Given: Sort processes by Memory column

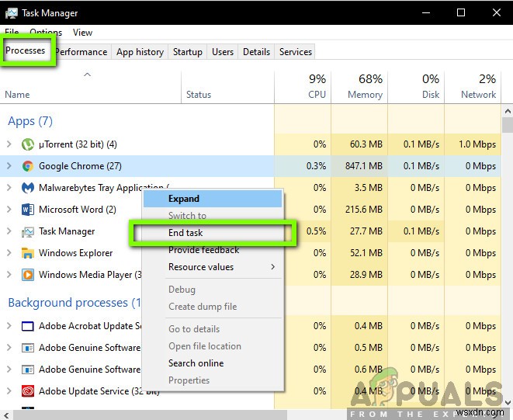Looking at the screenshot, I should click(359, 87).
